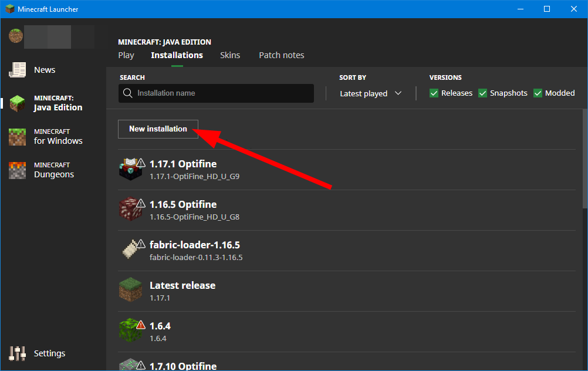Open the News section newspaper icon

point(17,70)
